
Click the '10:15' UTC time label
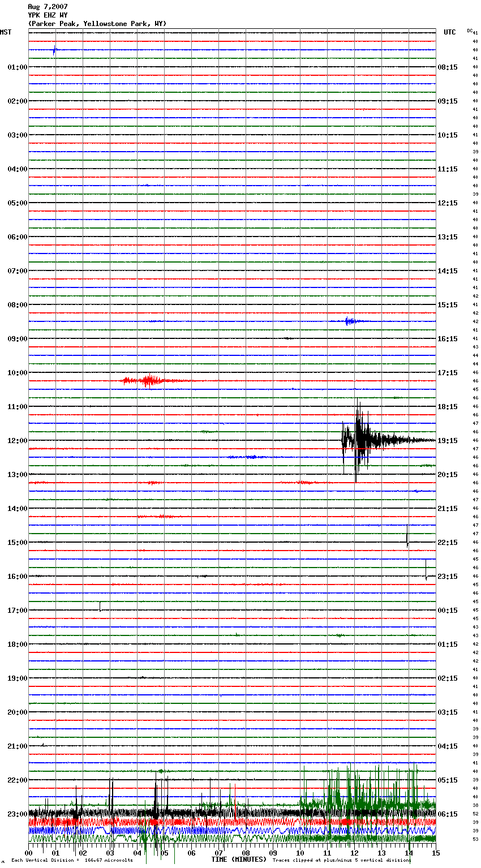(448, 135)
